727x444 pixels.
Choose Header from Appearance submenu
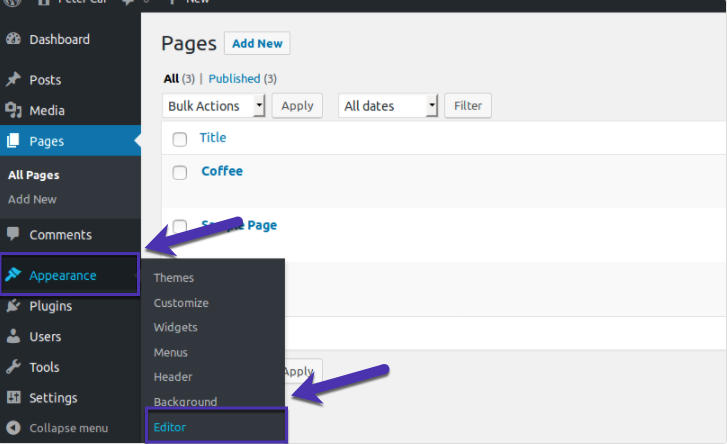[x=173, y=377]
